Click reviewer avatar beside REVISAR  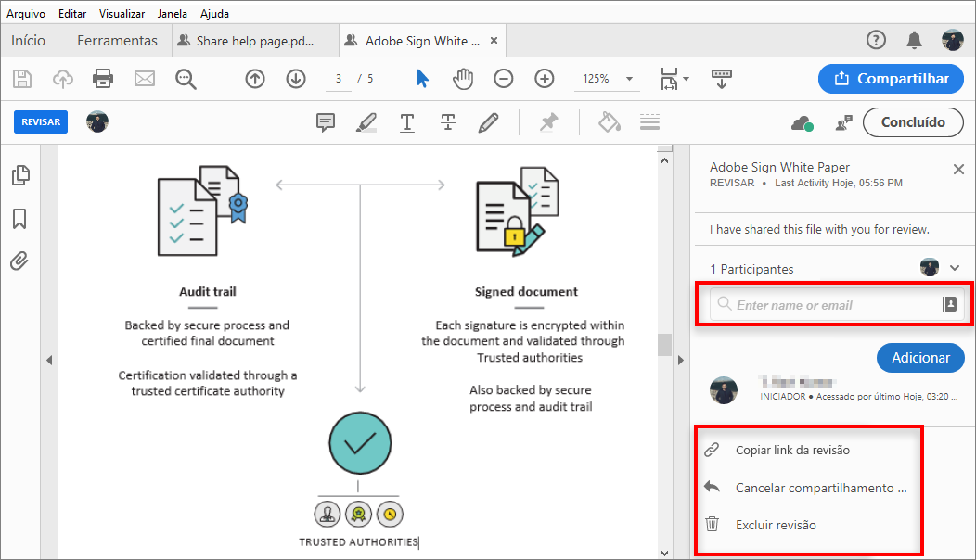(x=97, y=122)
